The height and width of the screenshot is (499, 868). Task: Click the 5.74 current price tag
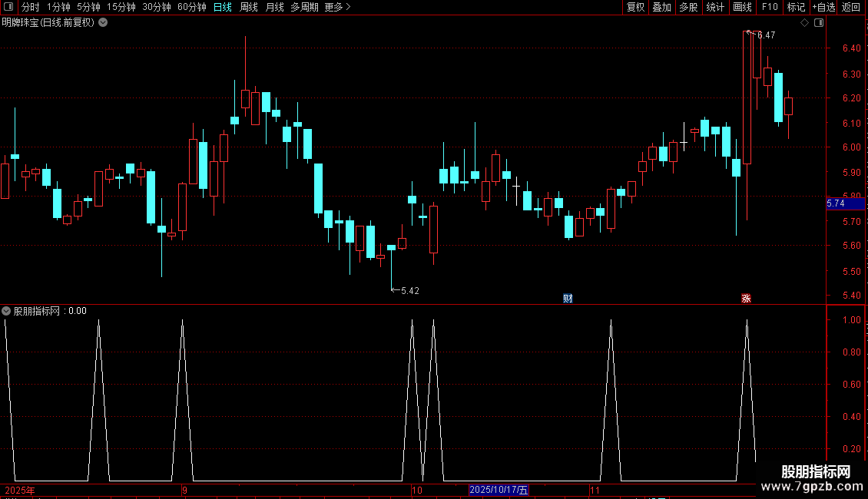point(845,203)
